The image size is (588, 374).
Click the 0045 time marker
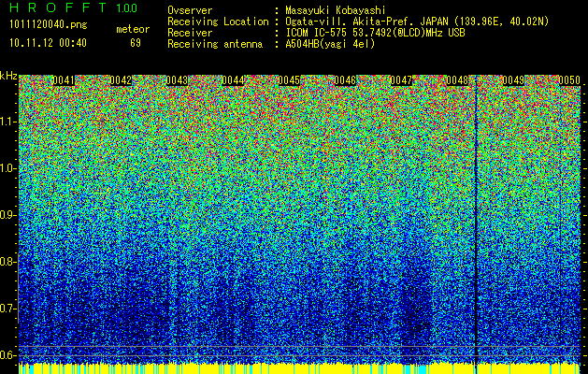coord(289,80)
